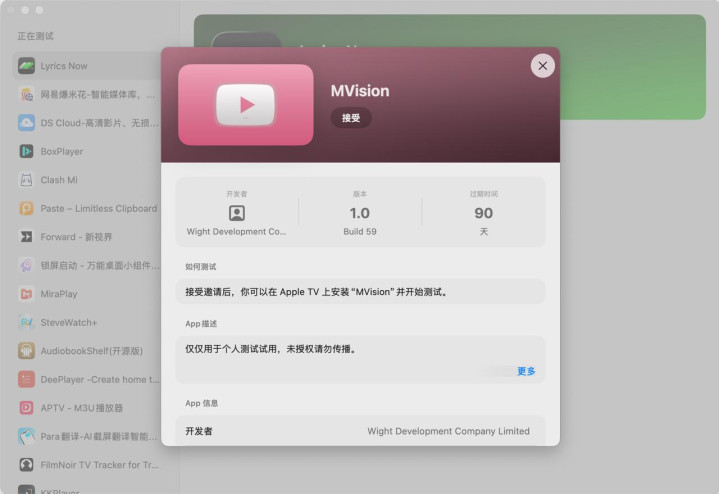719x494 pixels.
Task: Select Forward - 新视界 entry
Action: coord(87,237)
